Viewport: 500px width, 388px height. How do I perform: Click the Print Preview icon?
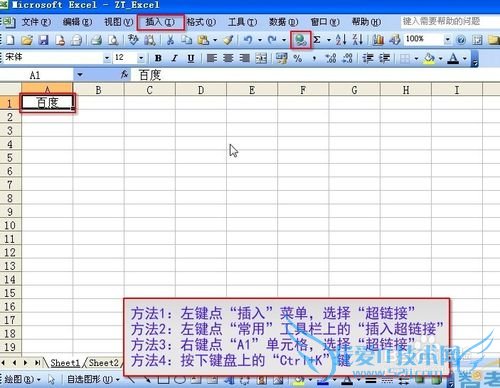pyautogui.click(x=113, y=40)
